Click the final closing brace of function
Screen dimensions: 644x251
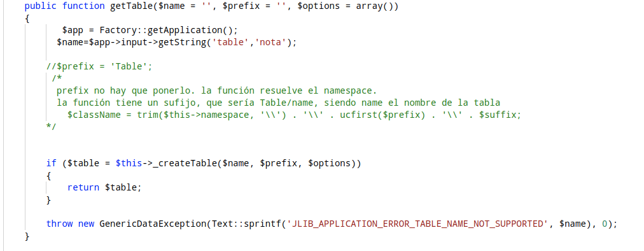(x=27, y=236)
